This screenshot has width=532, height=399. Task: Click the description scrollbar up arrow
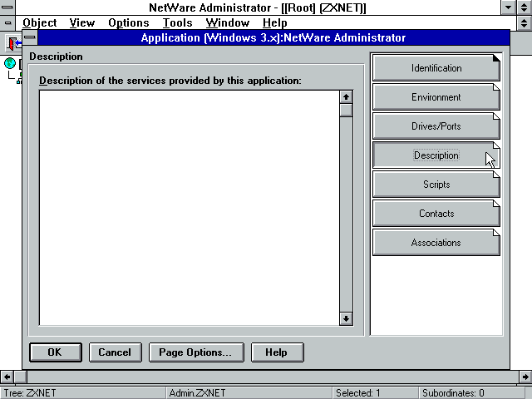tap(346, 97)
